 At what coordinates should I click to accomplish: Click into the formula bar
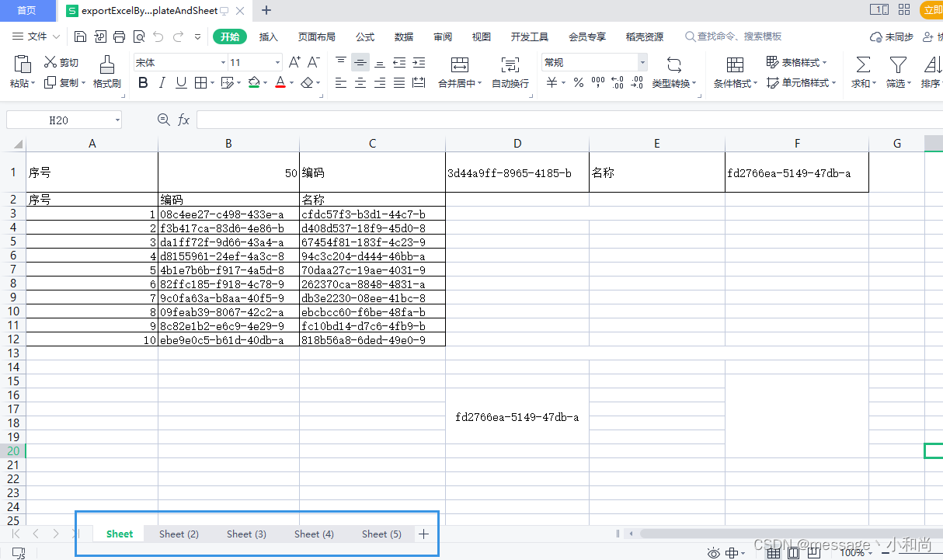tap(569, 120)
